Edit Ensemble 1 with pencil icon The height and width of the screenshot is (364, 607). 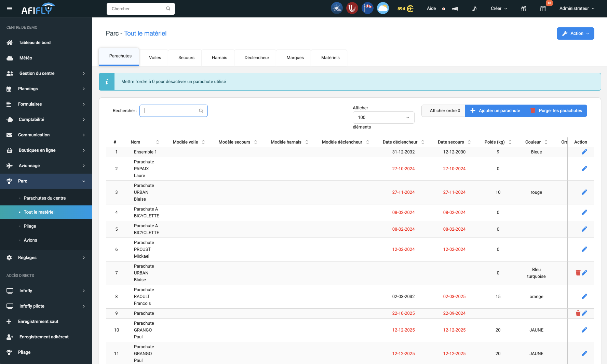pos(584,152)
